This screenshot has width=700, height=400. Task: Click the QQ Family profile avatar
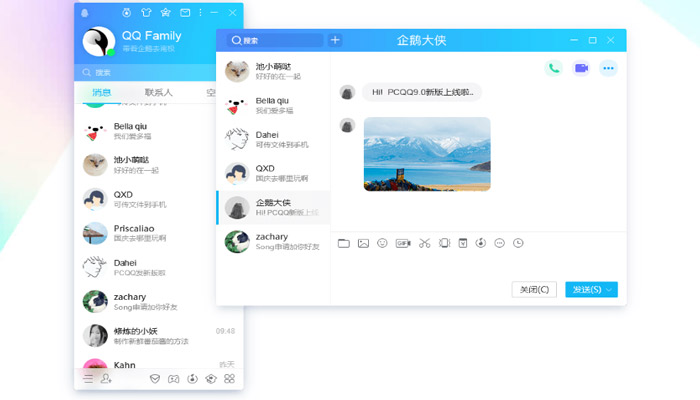[x=99, y=42]
